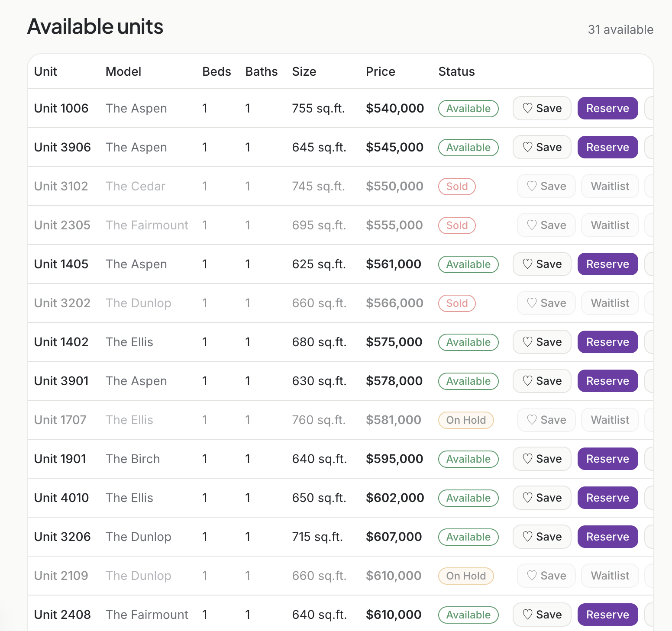Click the $578,000 price
This screenshot has height=631, width=672.
pyautogui.click(x=394, y=381)
